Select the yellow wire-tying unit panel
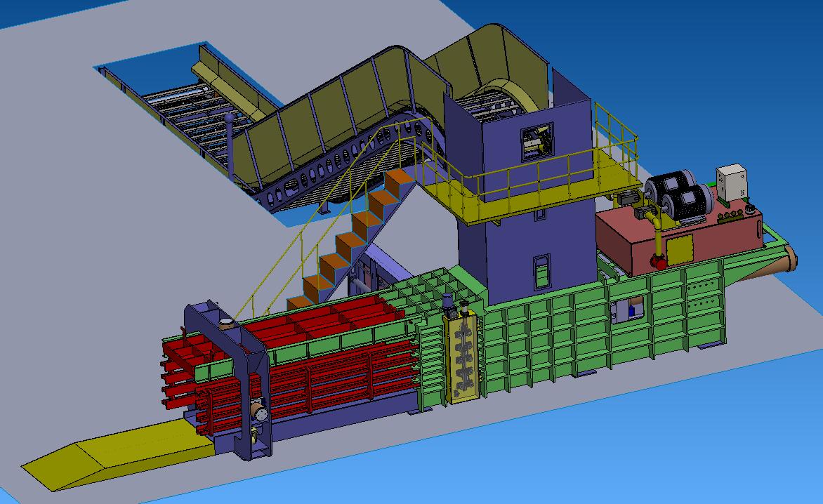Screen dimensions: 823x504 point(462,357)
